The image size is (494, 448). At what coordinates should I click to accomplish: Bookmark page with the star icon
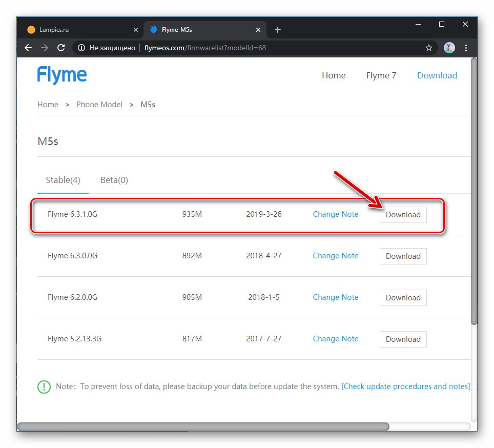429,48
